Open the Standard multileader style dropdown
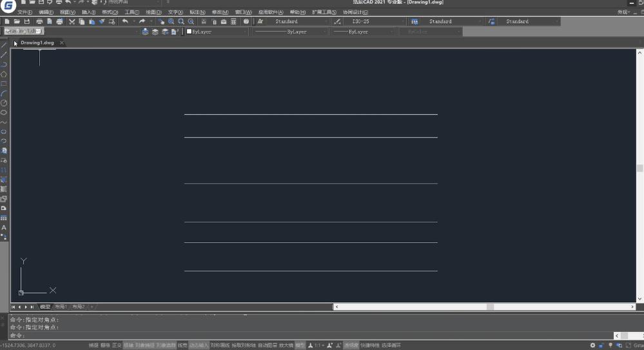Image resolution: width=644 pixels, height=350 pixels. (x=529, y=21)
